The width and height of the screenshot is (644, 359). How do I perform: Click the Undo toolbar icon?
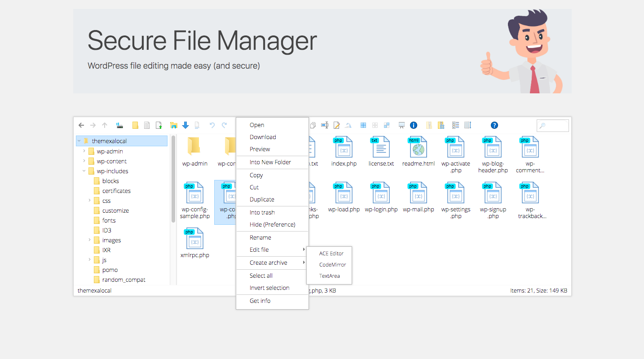pos(212,125)
